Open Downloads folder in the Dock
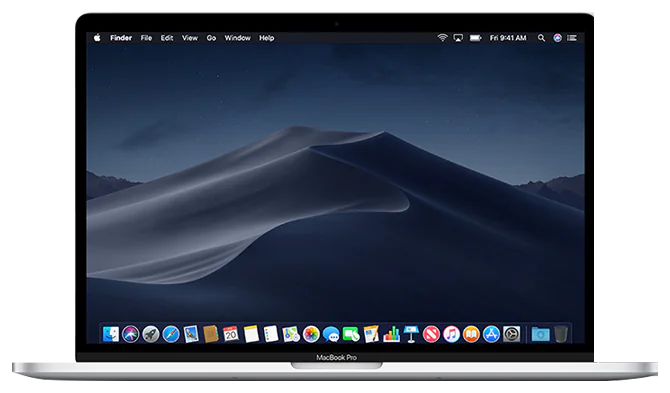The height and width of the screenshot is (393, 670). (541, 334)
